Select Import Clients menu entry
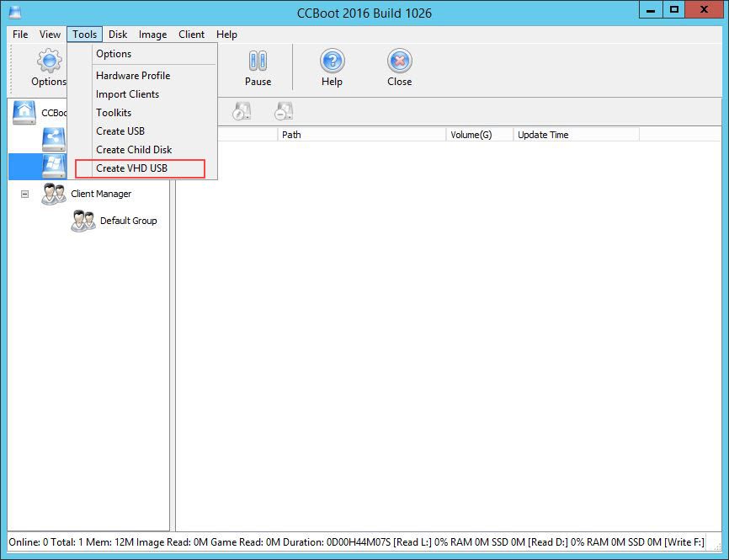729x560 pixels. pos(141,94)
